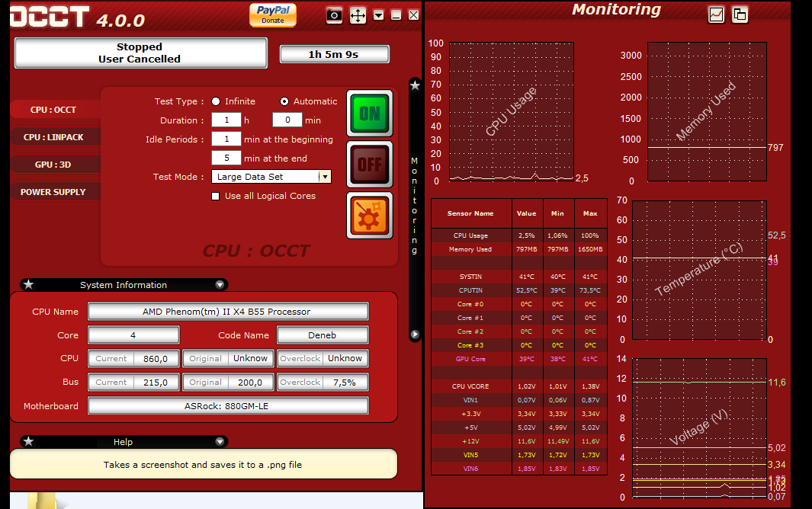The height and width of the screenshot is (509, 812).
Task: Take a screenshot with the camera icon
Action: tap(334, 15)
